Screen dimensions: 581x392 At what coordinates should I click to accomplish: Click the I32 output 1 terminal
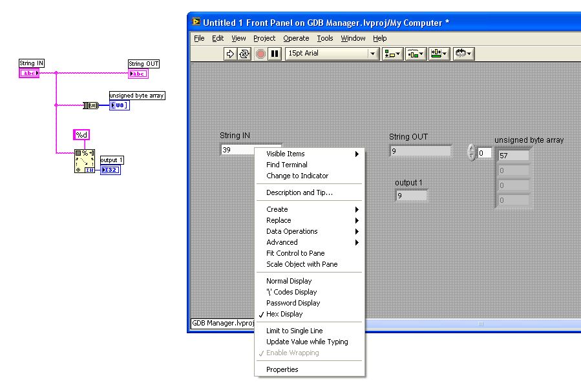tap(111, 170)
